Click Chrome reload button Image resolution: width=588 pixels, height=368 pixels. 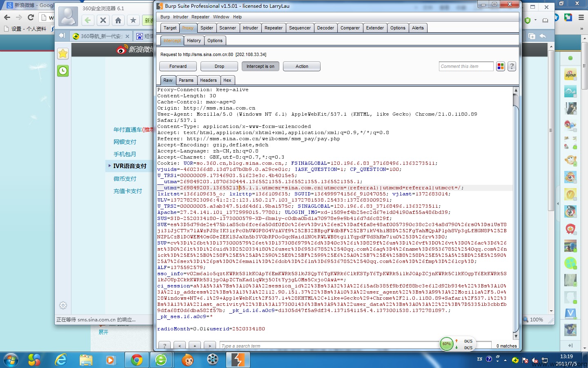coord(31,17)
